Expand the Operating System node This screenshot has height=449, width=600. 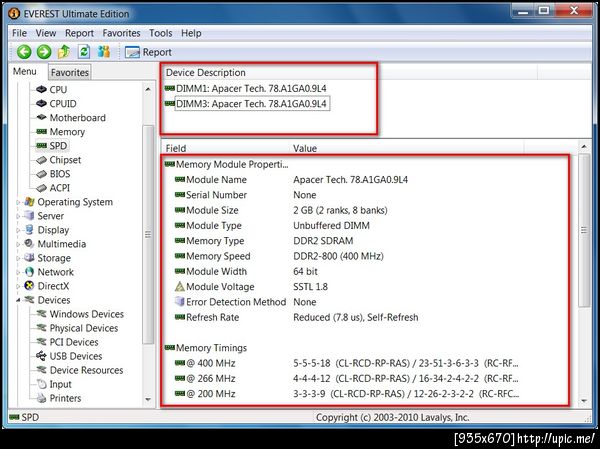18,202
